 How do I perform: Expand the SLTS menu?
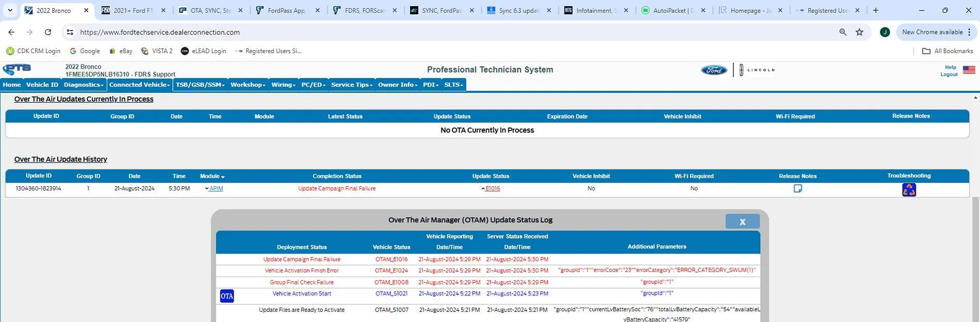[x=454, y=85]
